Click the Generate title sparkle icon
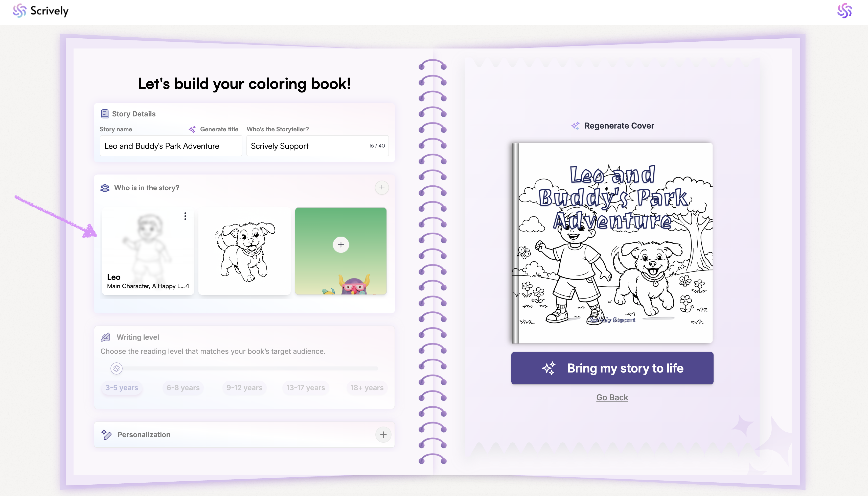Screen dimensions: 868x496 point(192,129)
